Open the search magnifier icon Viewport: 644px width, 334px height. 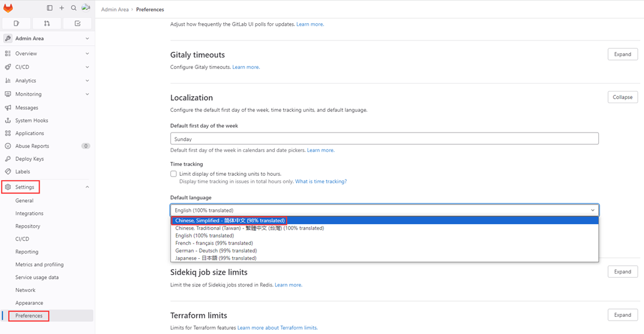tap(73, 8)
